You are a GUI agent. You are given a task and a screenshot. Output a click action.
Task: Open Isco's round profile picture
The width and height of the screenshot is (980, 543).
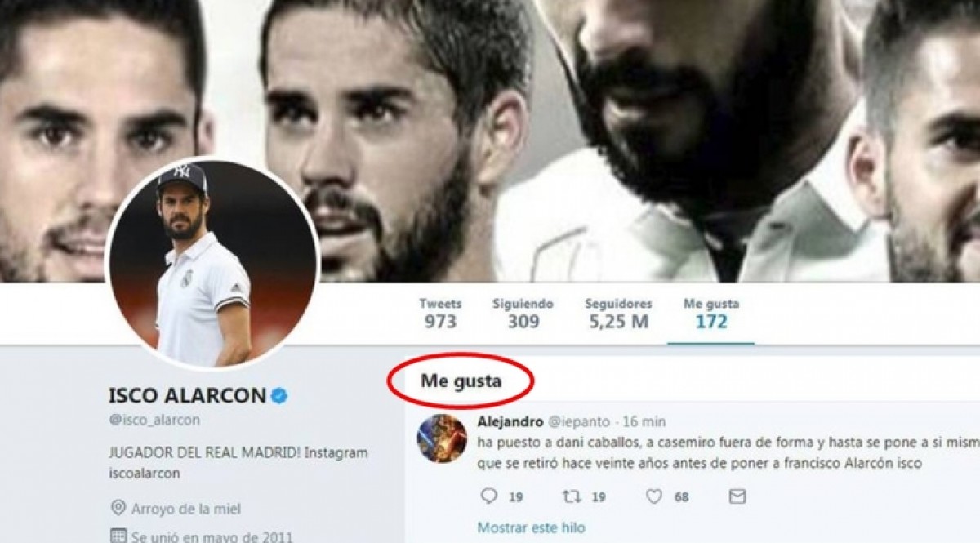212,264
